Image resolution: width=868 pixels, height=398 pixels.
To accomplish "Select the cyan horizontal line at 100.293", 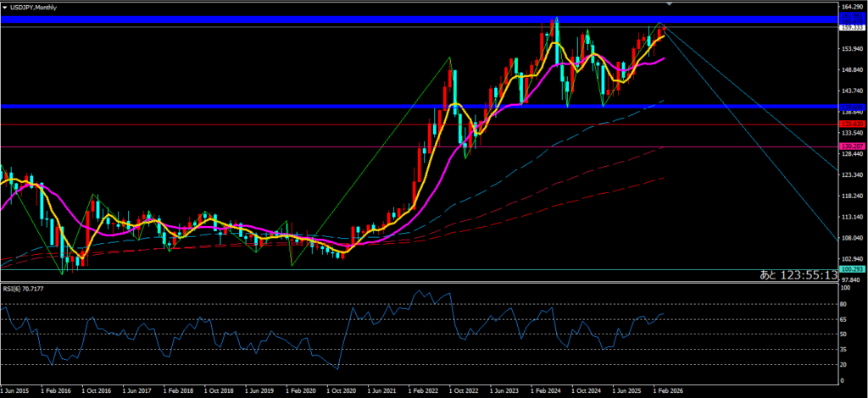I will 424,270.
